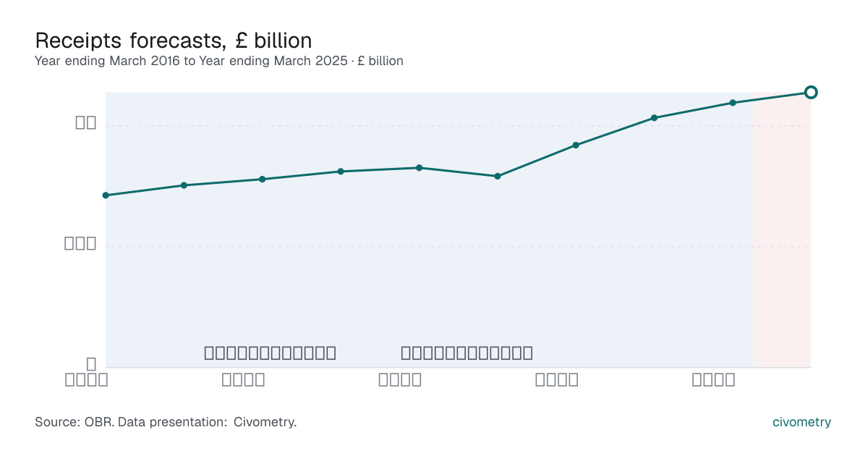The image size is (868, 456).
Task: Open the civometry logo link
Action: click(x=801, y=422)
